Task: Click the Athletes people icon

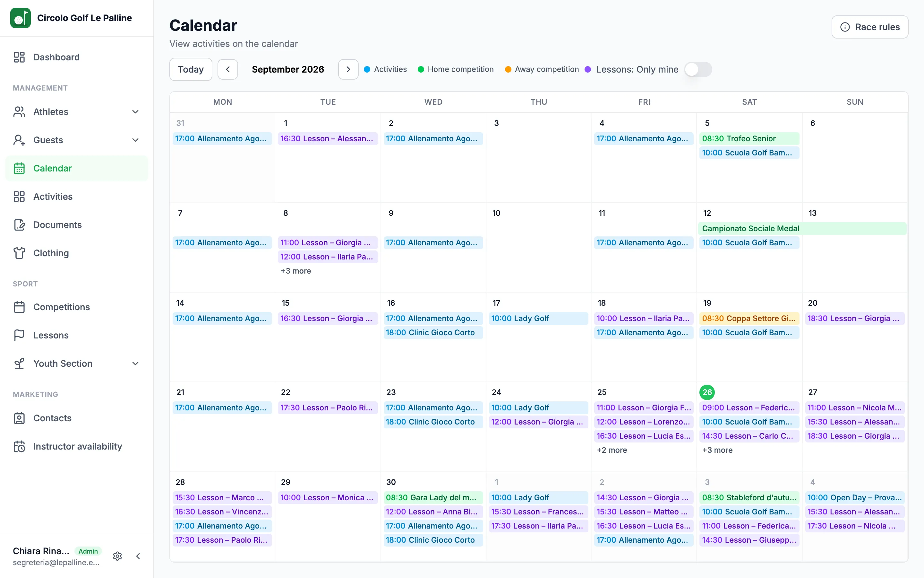Action: (x=19, y=112)
